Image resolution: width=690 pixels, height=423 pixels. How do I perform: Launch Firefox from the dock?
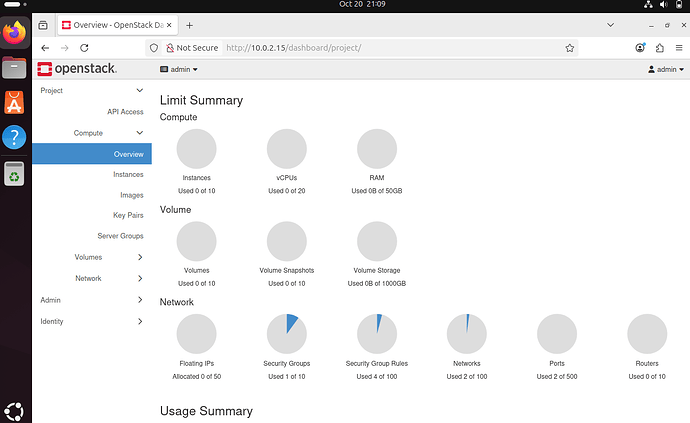pos(15,32)
